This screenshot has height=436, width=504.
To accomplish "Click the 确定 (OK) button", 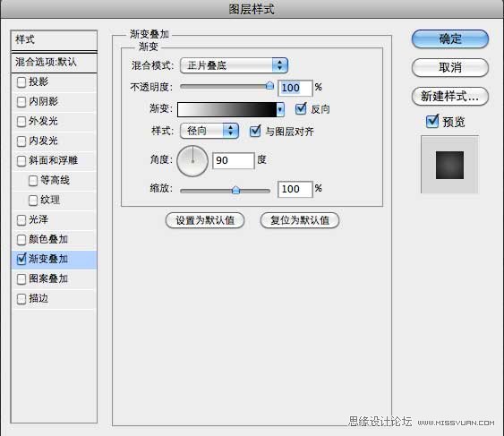I will click(450, 39).
